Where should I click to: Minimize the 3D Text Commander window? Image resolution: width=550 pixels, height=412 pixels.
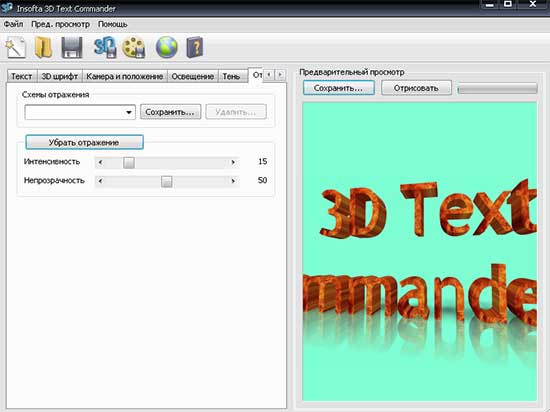490,5
